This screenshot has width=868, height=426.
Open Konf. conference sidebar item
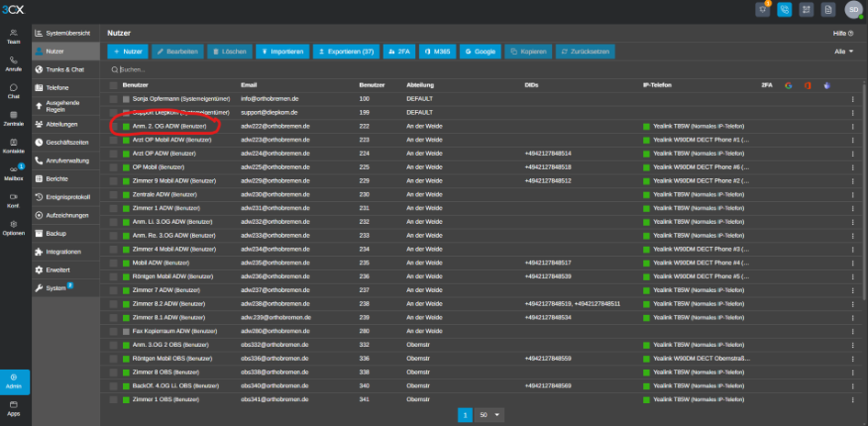pos(14,200)
